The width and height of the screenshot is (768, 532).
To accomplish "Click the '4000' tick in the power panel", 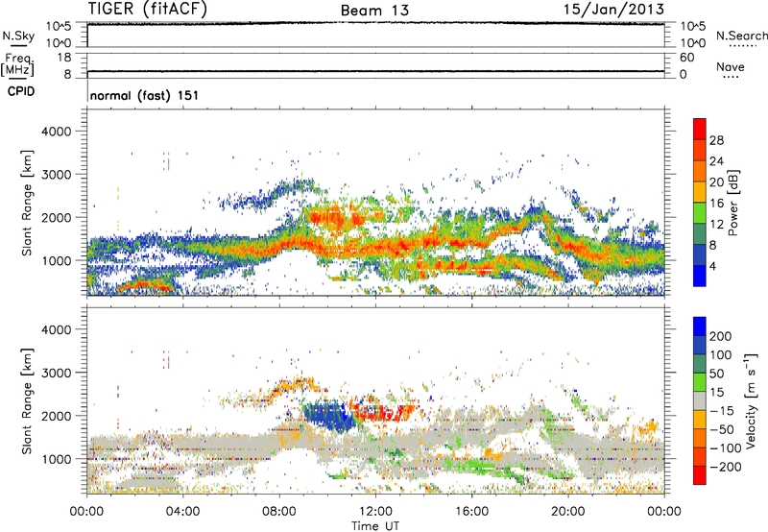I will click(x=57, y=132).
